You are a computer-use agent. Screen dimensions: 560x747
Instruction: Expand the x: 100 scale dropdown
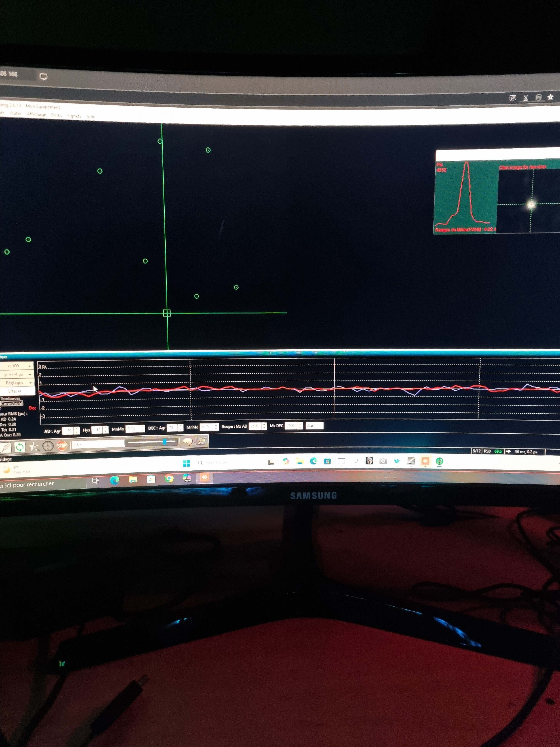pos(29,366)
